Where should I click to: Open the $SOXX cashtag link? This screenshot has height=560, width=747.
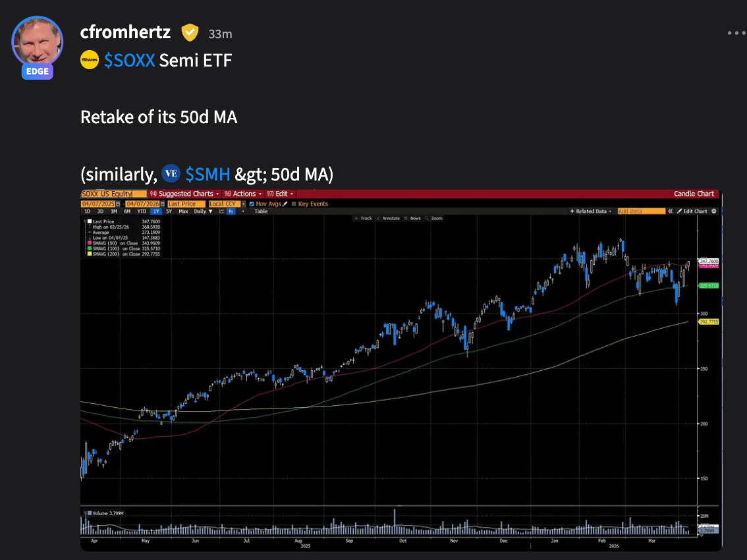[130, 61]
